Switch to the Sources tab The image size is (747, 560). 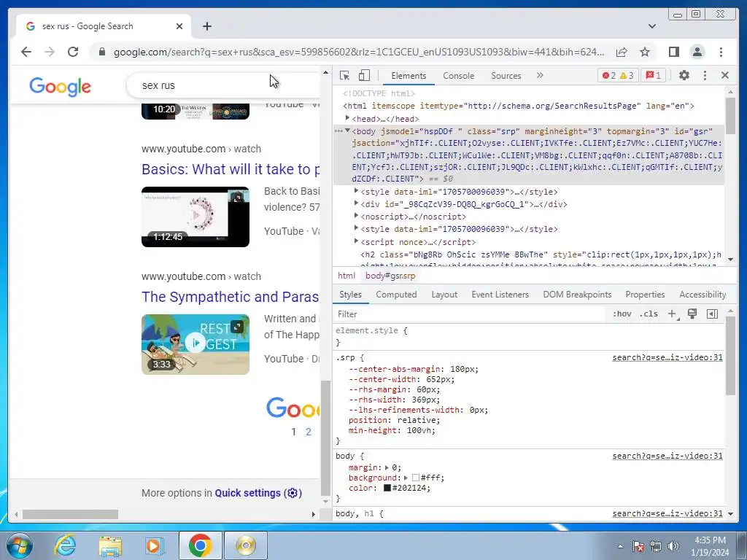point(506,76)
